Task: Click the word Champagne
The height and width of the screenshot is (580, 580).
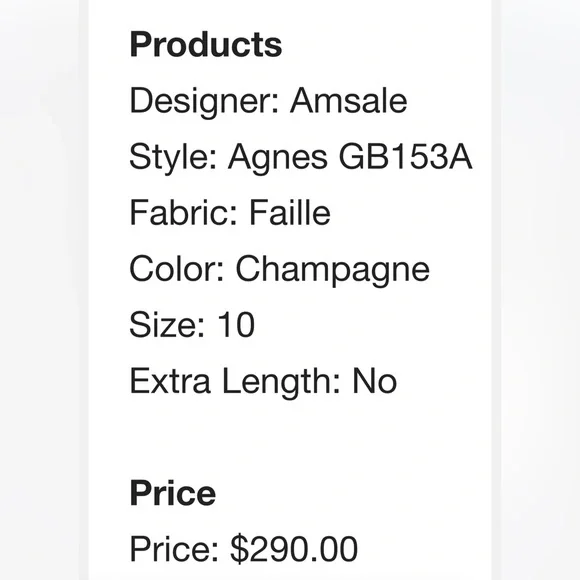Action: (x=333, y=270)
